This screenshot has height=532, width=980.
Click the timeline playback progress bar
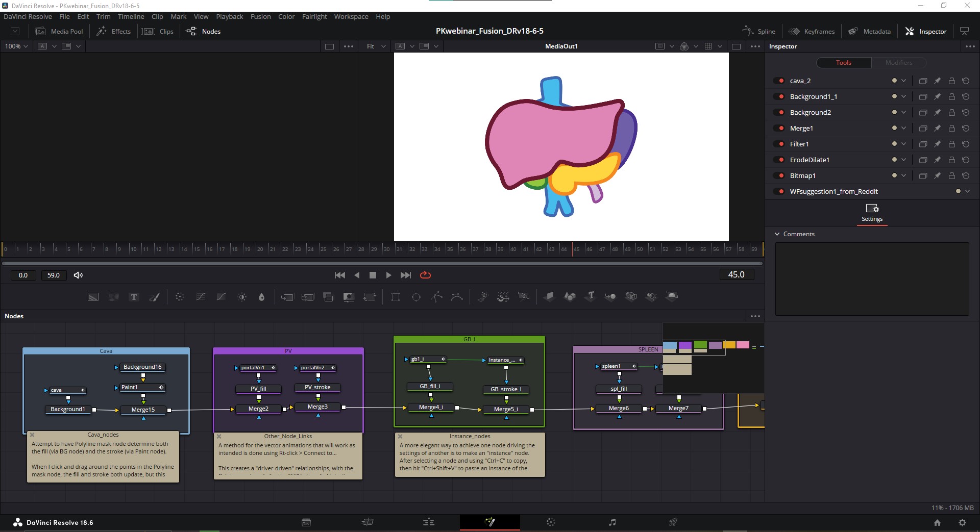382,263
